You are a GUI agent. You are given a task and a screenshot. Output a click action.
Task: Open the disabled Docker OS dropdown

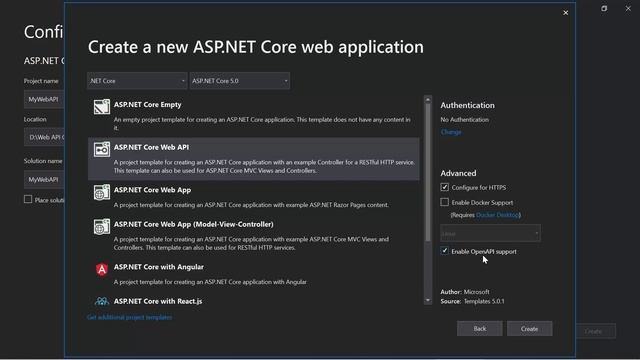tap(490, 233)
